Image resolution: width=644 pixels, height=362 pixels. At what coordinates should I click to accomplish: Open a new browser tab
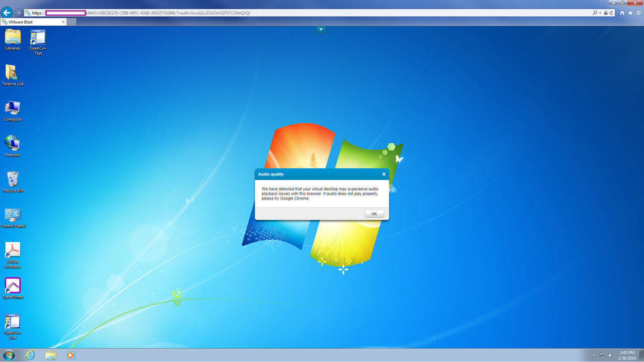pos(71,22)
